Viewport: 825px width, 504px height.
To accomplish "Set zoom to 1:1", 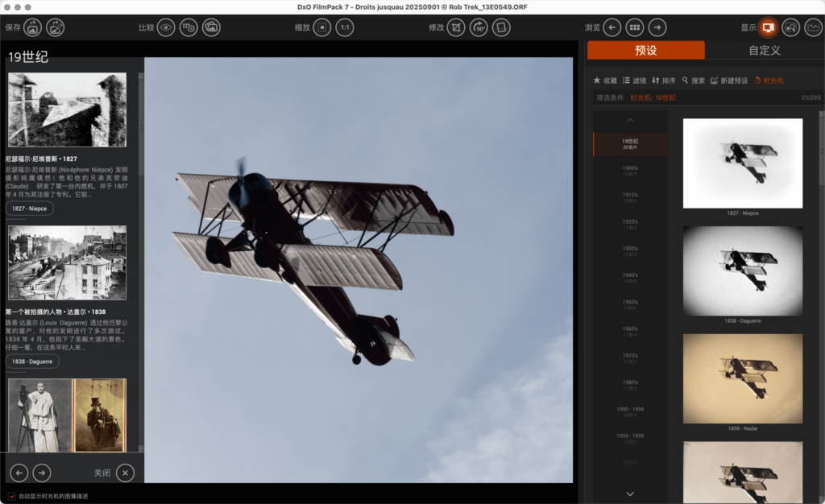I will point(345,27).
